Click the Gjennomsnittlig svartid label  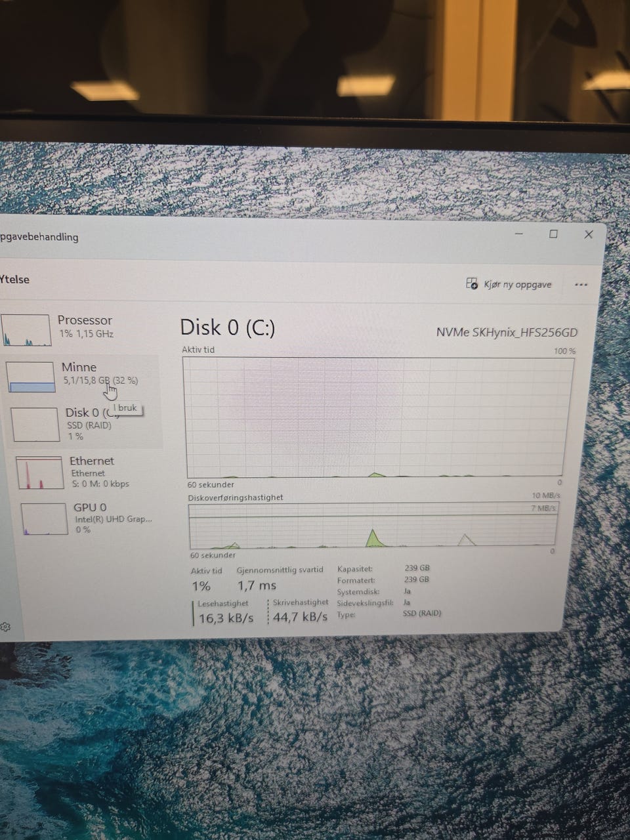pos(280,570)
